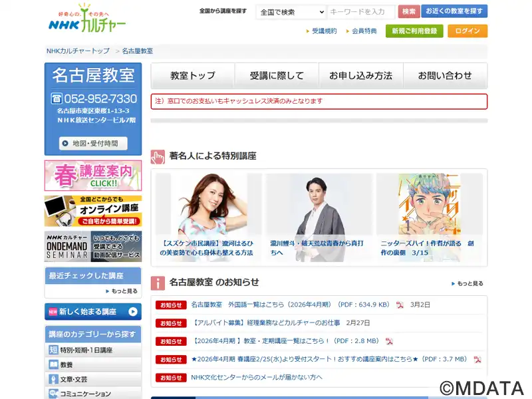The height and width of the screenshot is (399, 532).
Task: Open NHK文化センターからのメールが届かない方へ notice
Action: click(x=257, y=377)
